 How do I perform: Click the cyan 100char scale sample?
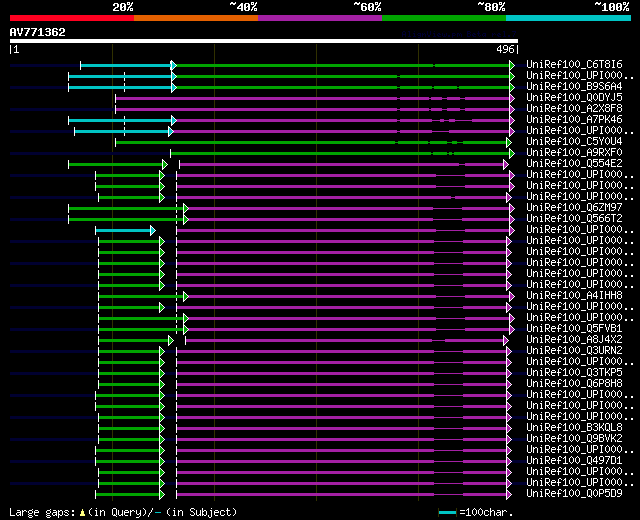(x=447, y=512)
